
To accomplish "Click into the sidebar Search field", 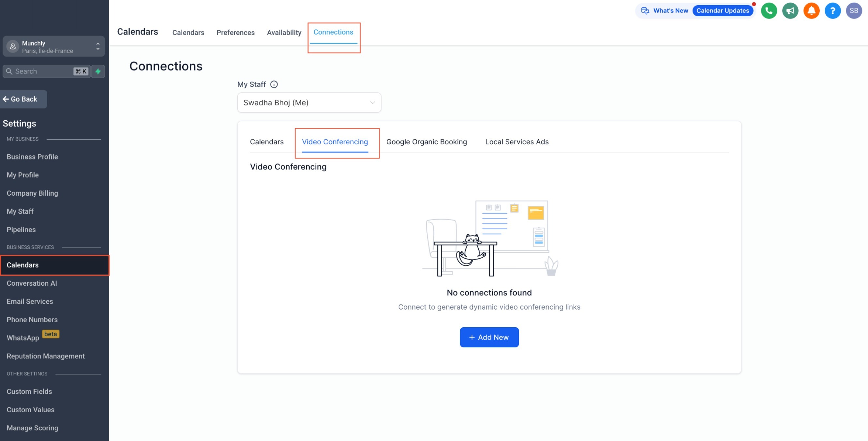I will coord(47,71).
